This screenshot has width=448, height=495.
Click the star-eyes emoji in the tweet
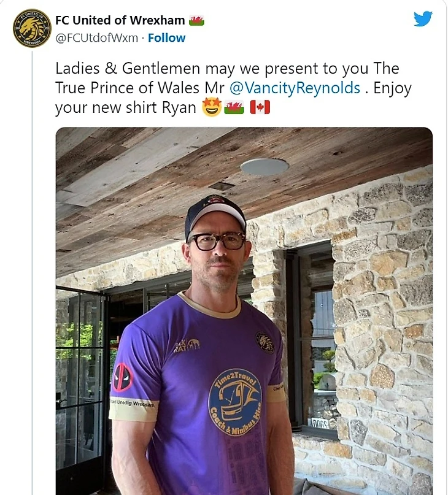click(211, 108)
